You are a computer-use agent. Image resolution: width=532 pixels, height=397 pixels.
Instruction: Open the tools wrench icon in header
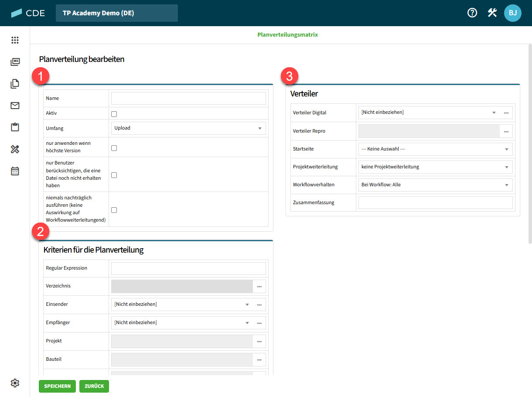tap(492, 13)
